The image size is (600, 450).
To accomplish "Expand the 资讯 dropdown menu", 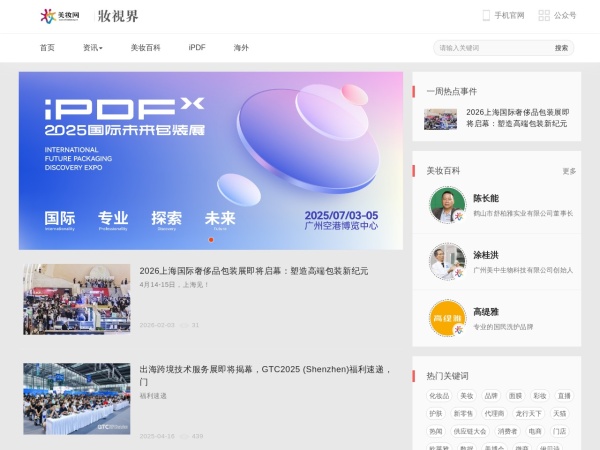I will (x=93, y=48).
